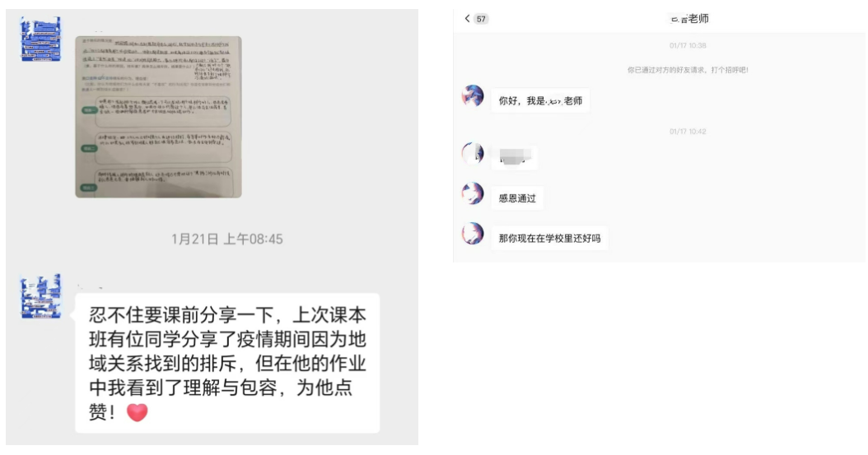Select the 感恩通过 message bubble
The width and height of the screenshot is (868, 455).
tap(517, 198)
